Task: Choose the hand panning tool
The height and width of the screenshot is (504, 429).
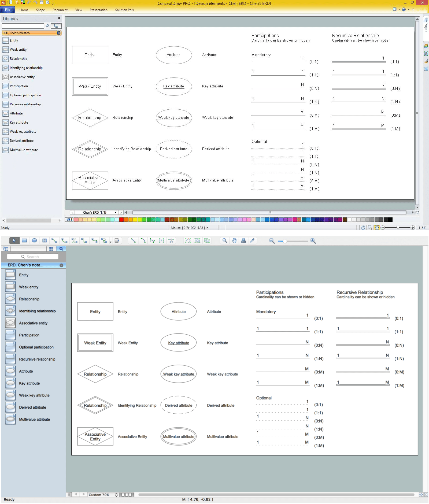Action: (x=234, y=240)
